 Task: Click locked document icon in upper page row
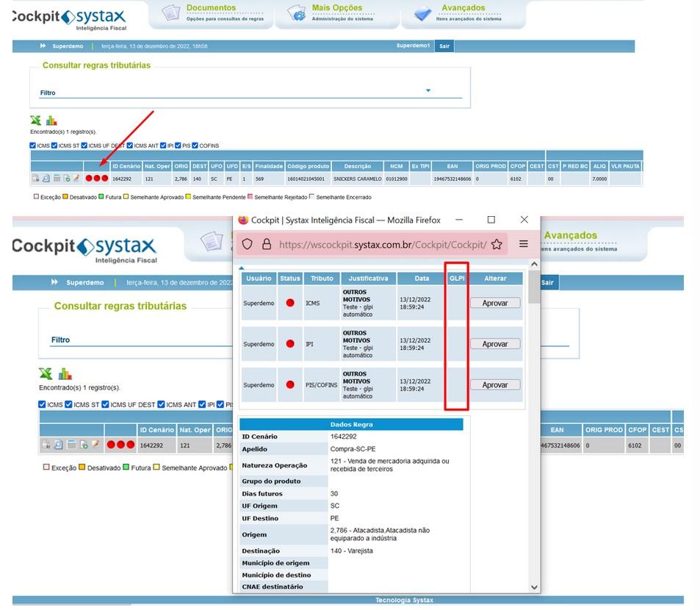[36, 178]
